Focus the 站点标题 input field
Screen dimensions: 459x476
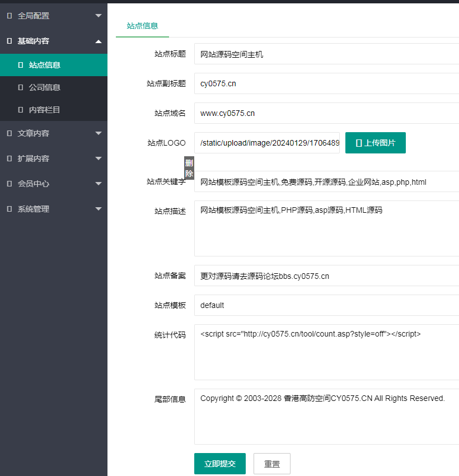pyautogui.click(x=326, y=54)
